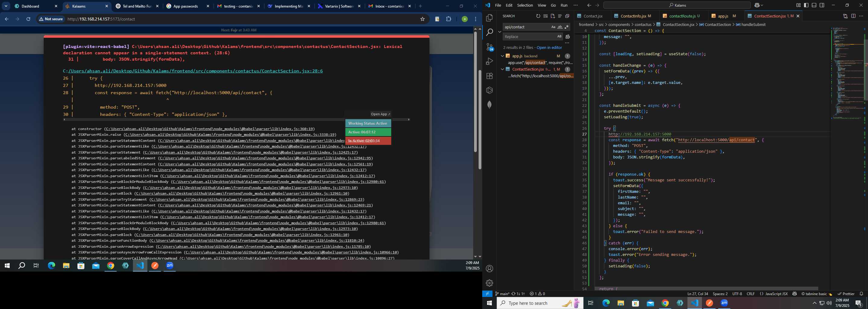Open the View menu in VS Code
Viewport: 868px width, 309px height.
[542, 5]
